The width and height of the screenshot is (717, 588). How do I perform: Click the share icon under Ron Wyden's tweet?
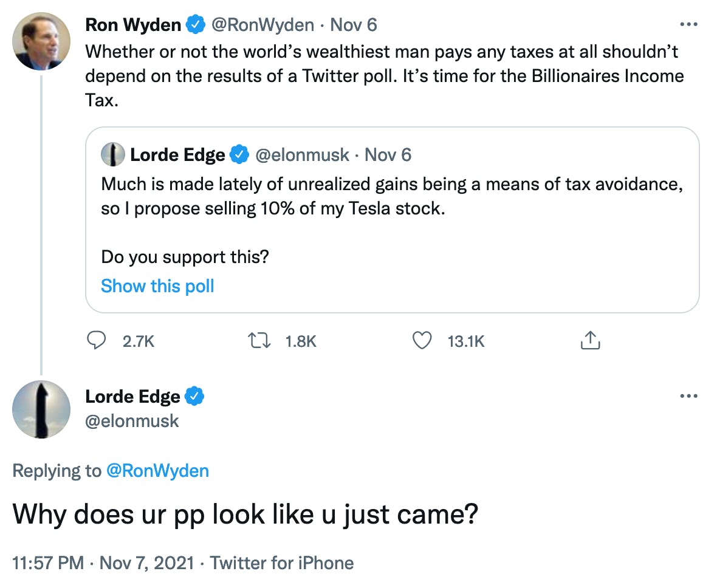coord(590,341)
